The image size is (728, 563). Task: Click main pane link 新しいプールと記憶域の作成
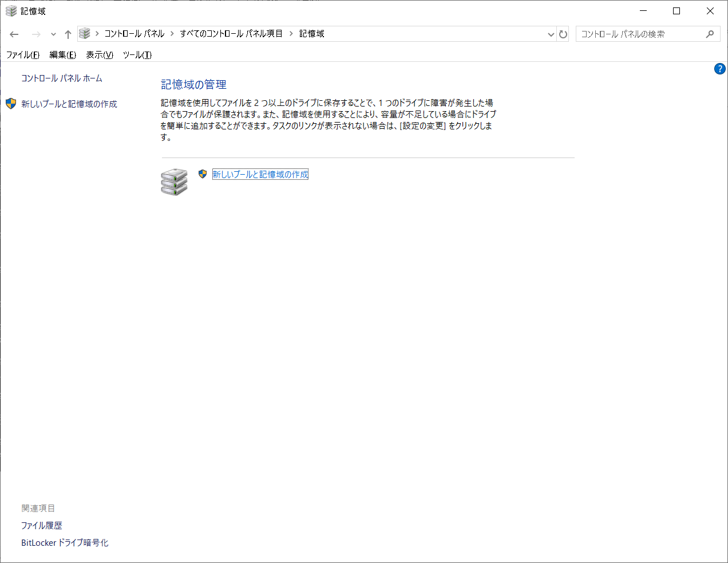(260, 175)
